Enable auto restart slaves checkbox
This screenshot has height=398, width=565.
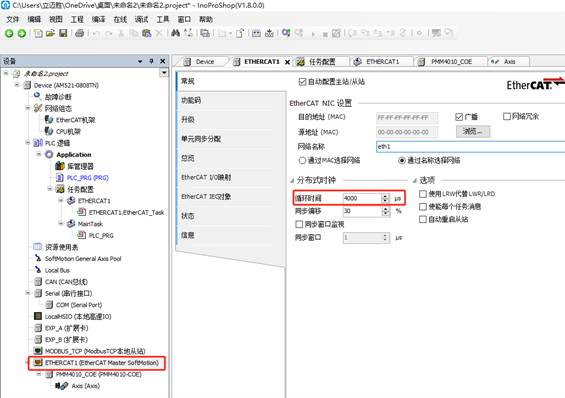423,219
